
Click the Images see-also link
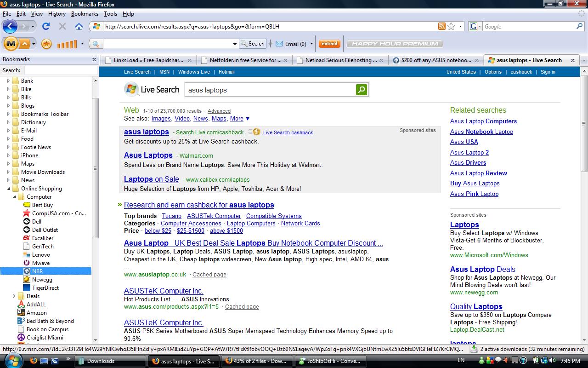[x=161, y=119]
